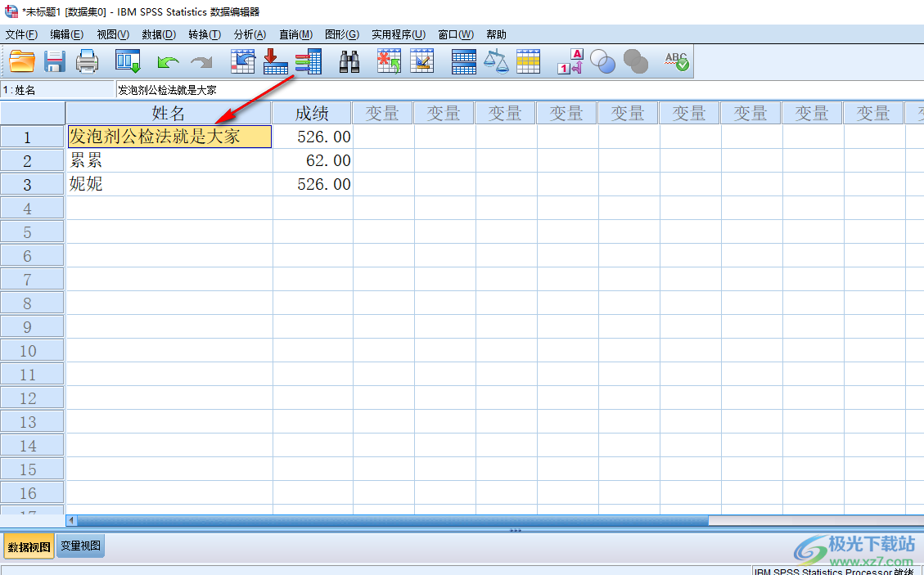924x575 pixels.
Task: Open the 帮助 menu
Action: point(496,34)
